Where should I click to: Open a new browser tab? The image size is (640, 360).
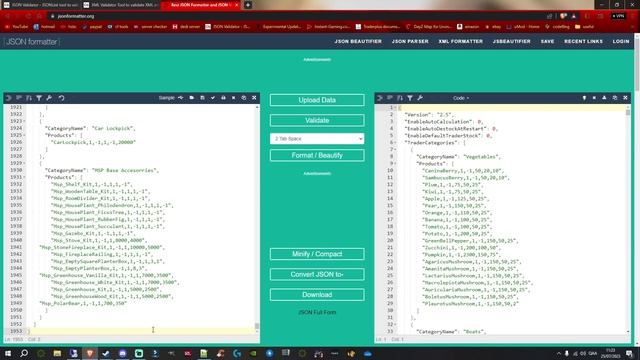[248, 5]
